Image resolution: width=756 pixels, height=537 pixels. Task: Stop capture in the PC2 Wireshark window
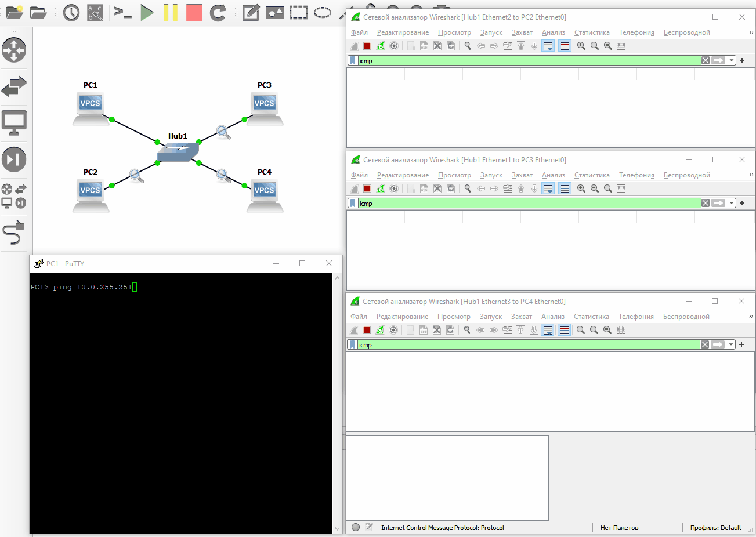[x=367, y=46]
